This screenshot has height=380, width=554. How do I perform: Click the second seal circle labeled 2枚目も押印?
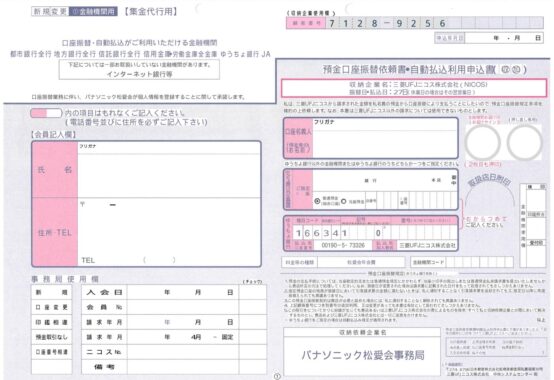point(525,143)
